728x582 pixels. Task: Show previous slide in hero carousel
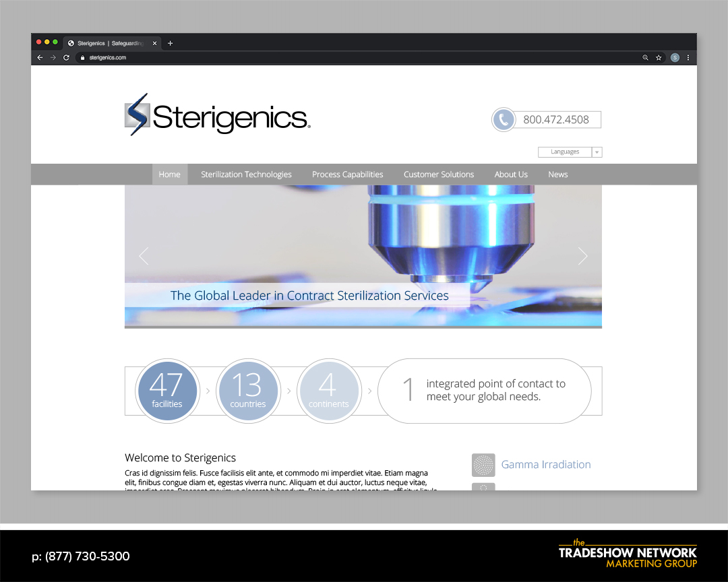[x=144, y=256]
